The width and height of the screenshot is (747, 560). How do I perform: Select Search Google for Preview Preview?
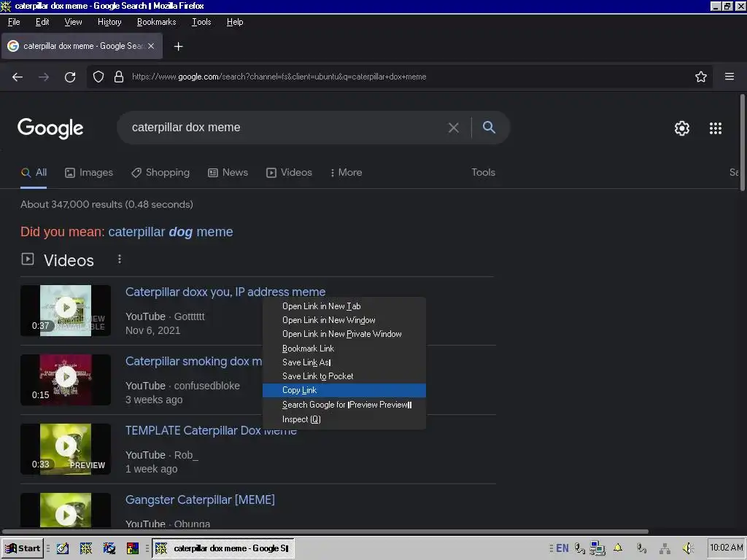point(344,405)
